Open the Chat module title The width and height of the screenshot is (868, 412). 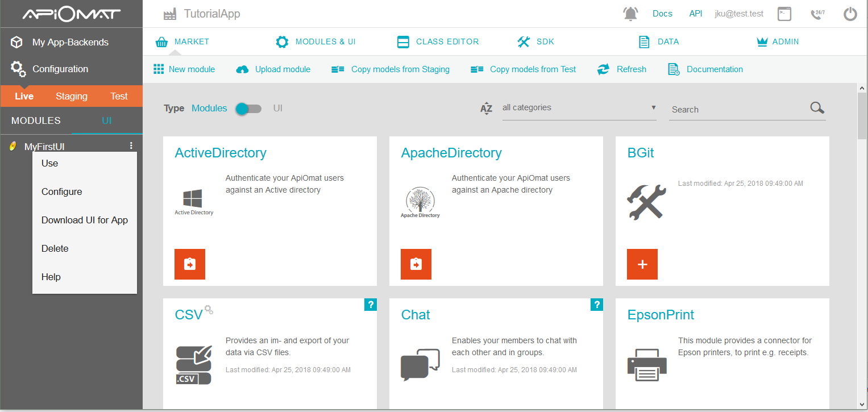coord(416,315)
